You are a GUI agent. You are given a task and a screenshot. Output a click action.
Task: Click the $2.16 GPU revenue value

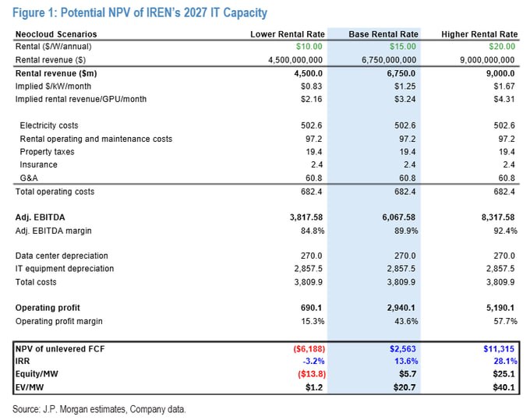pyautogui.click(x=311, y=99)
